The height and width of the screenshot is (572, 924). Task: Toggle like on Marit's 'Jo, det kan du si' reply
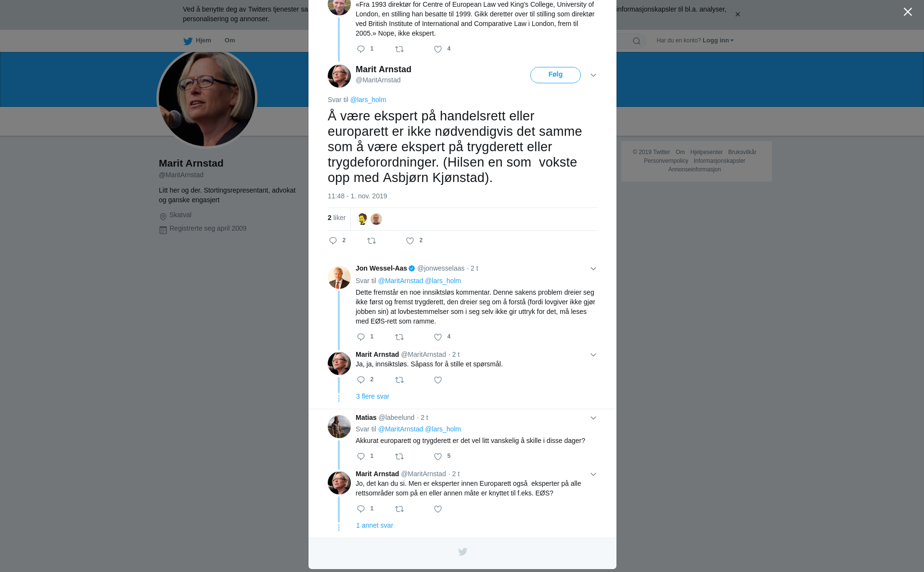438,509
